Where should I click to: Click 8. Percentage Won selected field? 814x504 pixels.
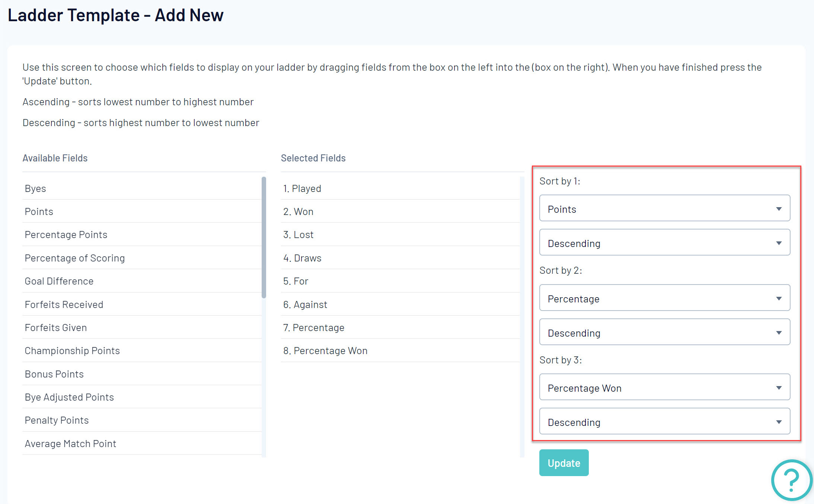tap(325, 351)
